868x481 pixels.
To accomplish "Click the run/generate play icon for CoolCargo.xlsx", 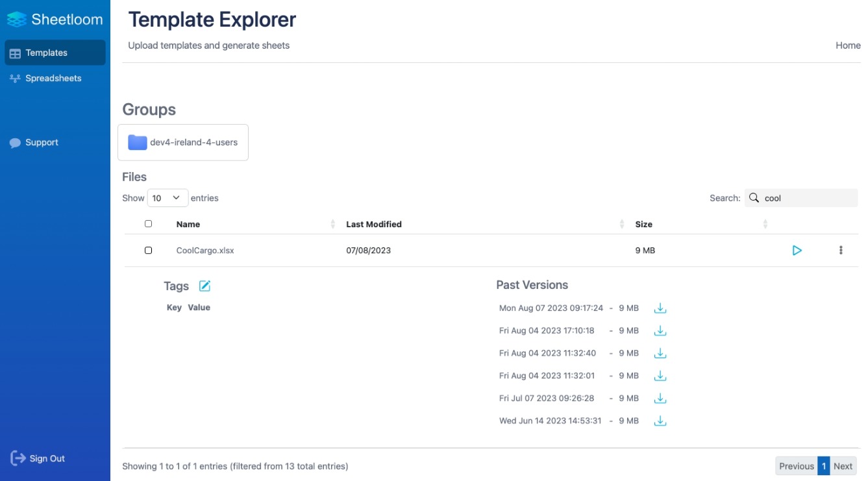I will click(797, 251).
